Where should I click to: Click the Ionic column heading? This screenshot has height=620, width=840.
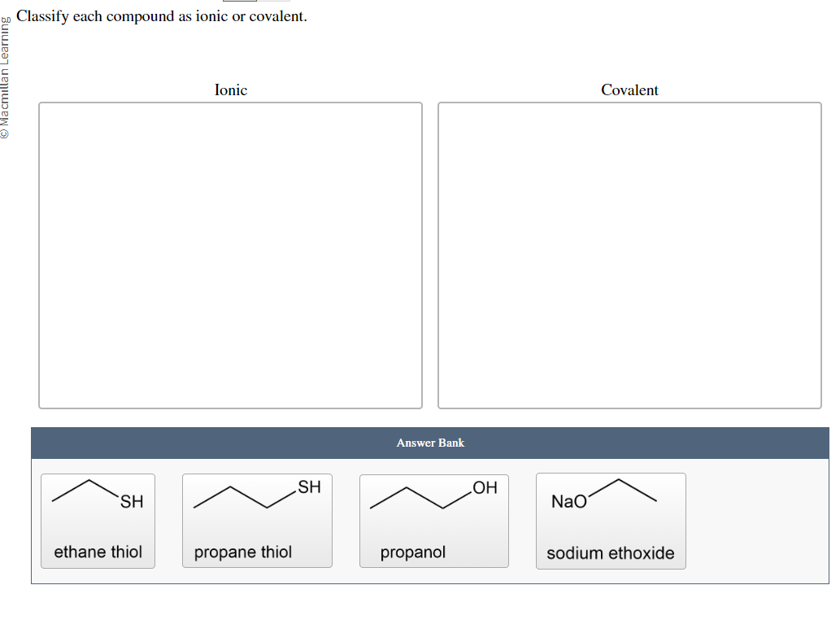point(230,90)
